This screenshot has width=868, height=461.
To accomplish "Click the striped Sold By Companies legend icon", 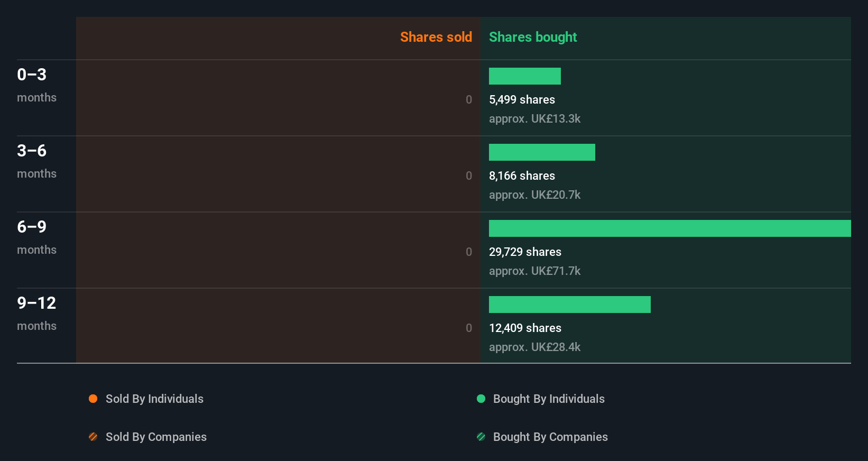I will pyautogui.click(x=93, y=437).
